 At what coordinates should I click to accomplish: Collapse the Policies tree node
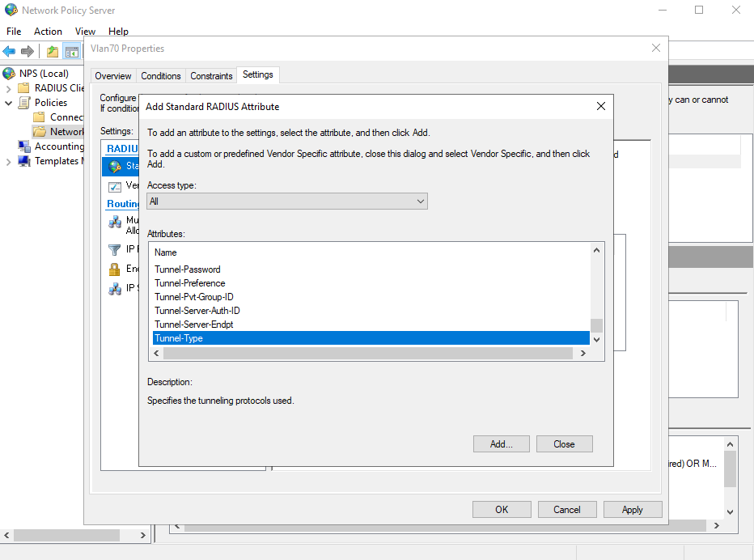8,103
